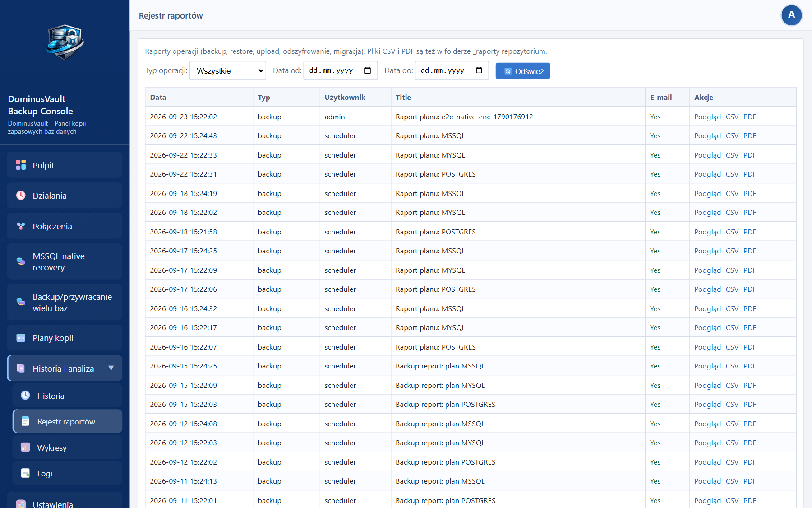Go to the Pulpit menu item
Viewport: 812px width, 508px height.
coord(65,165)
